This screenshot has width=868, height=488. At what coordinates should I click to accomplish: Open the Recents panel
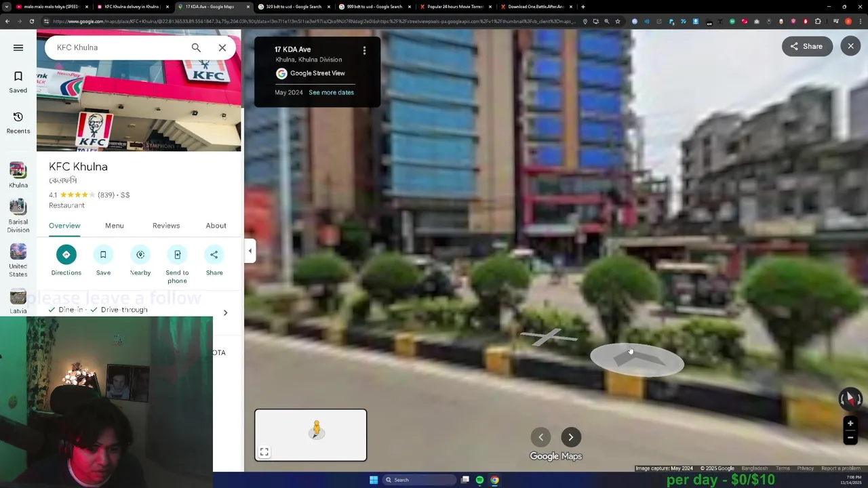click(18, 123)
